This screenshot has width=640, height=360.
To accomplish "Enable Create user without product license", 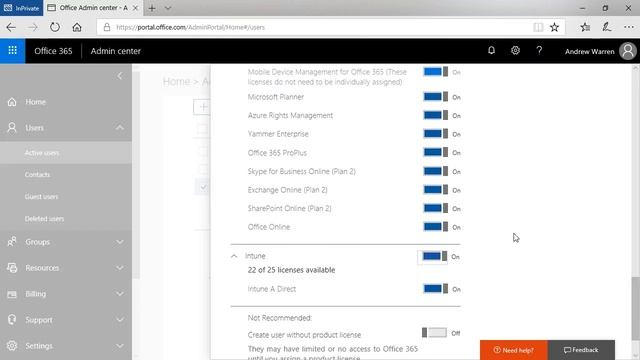I will click(x=434, y=333).
